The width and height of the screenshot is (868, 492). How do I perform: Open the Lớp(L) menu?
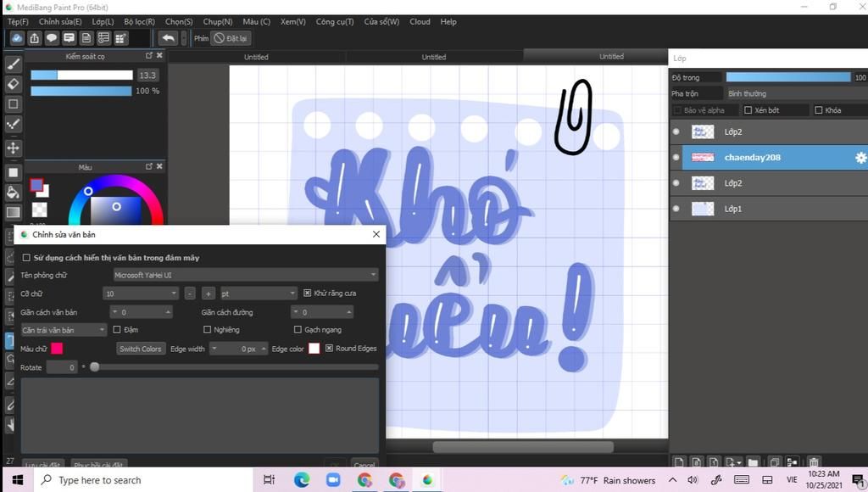(x=103, y=21)
